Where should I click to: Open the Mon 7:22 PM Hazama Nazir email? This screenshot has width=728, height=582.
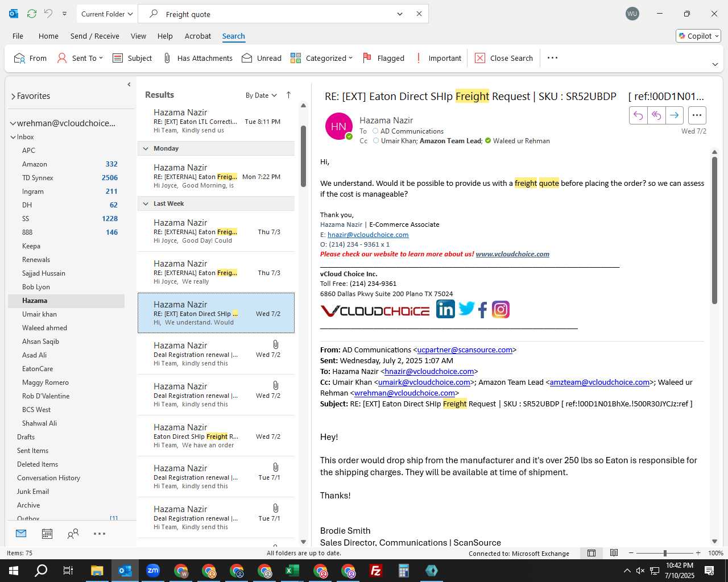[x=216, y=176]
